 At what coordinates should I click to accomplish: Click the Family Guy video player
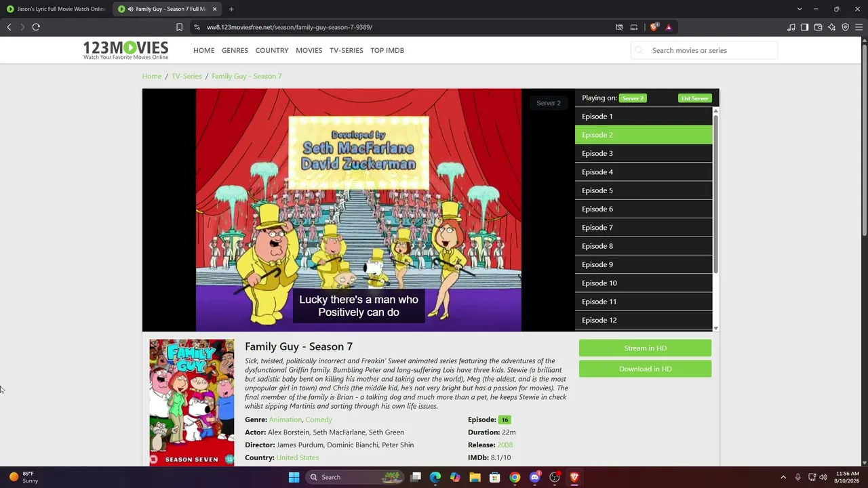[359, 210]
